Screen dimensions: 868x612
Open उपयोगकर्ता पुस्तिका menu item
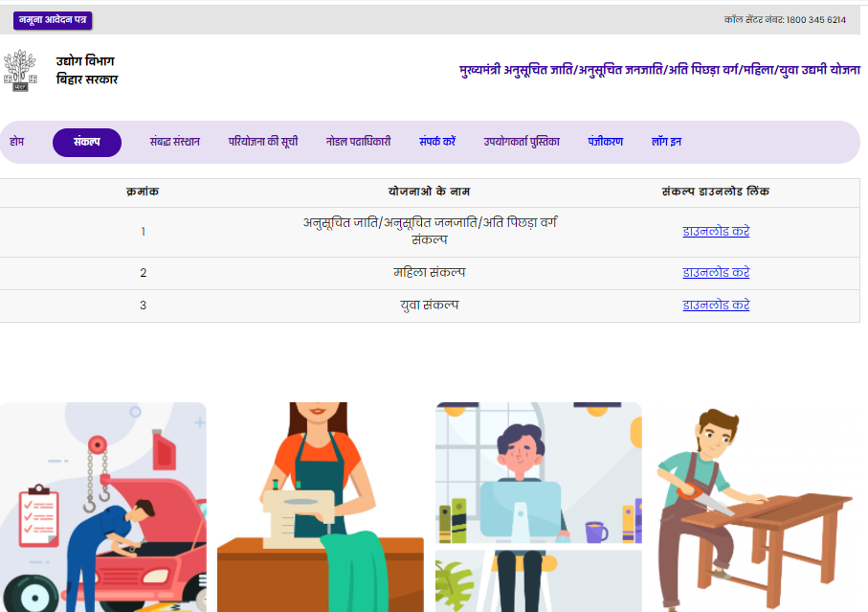[521, 142]
